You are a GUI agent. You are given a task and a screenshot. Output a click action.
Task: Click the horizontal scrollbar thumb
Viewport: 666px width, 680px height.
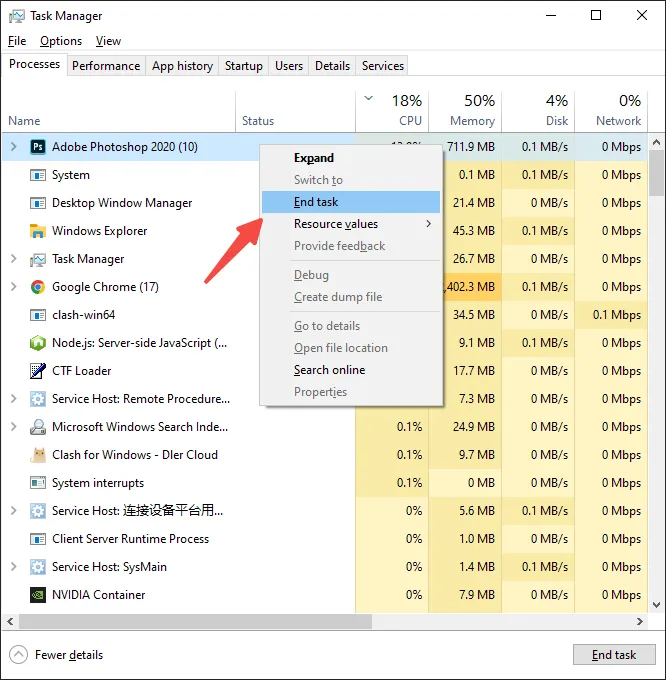(x=195, y=621)
